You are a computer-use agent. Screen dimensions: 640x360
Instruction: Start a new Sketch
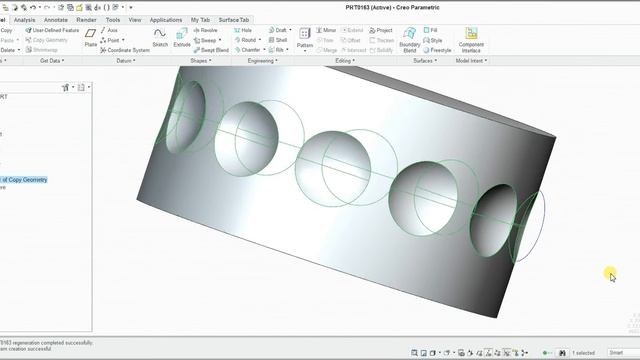160,38
